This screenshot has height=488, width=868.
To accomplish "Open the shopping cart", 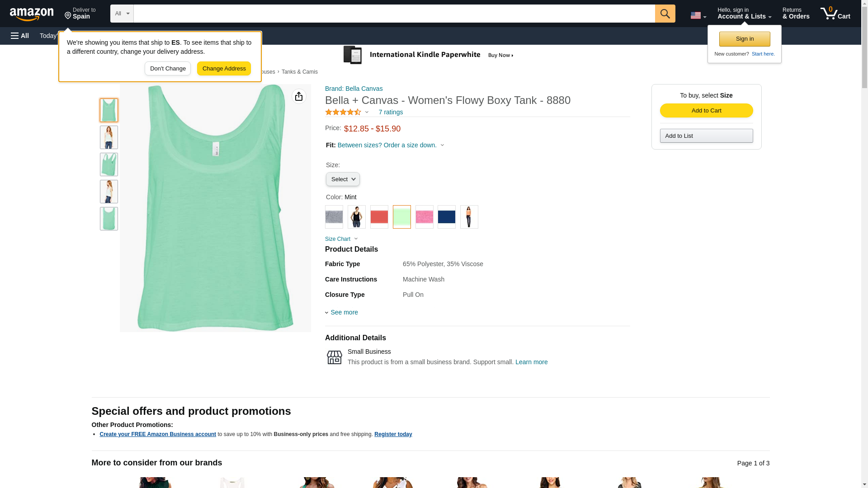I will (x=835, y=14).
